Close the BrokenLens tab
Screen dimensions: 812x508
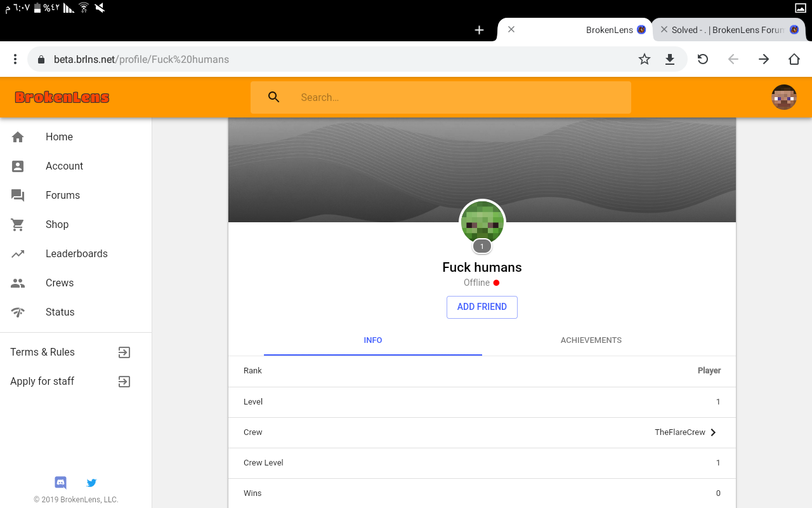(511, 29)
